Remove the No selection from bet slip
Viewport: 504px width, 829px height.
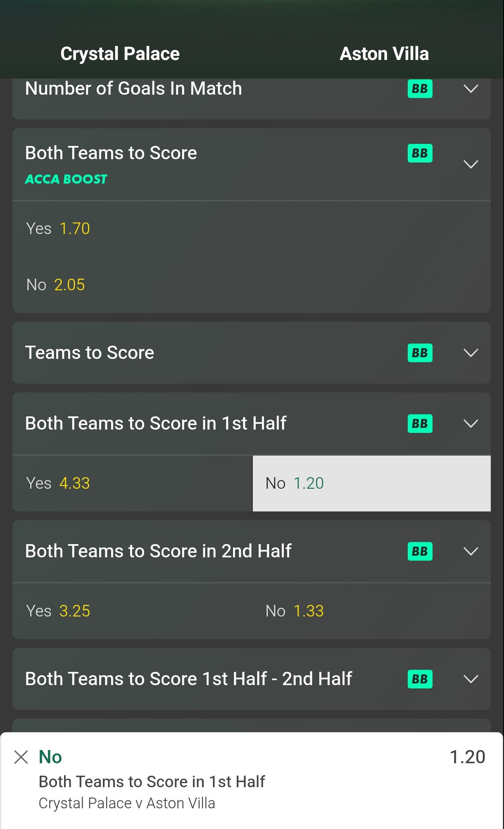tap(21, 757)
